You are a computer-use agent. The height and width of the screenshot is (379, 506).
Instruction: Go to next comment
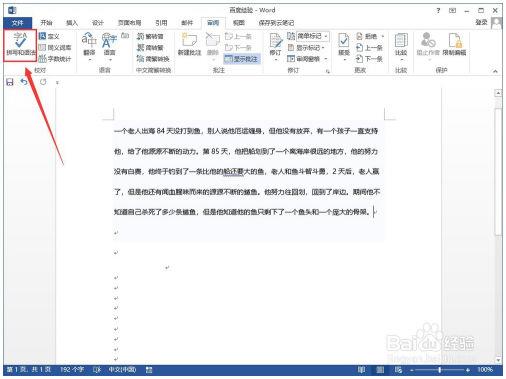point(238,48)
